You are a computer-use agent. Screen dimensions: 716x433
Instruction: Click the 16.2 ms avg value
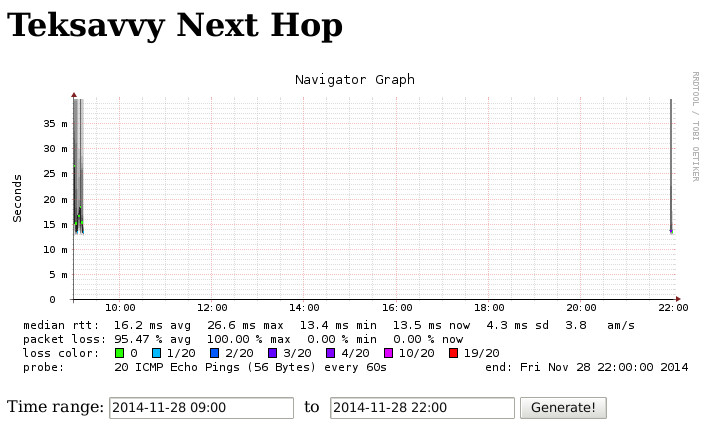click(152, 325)
